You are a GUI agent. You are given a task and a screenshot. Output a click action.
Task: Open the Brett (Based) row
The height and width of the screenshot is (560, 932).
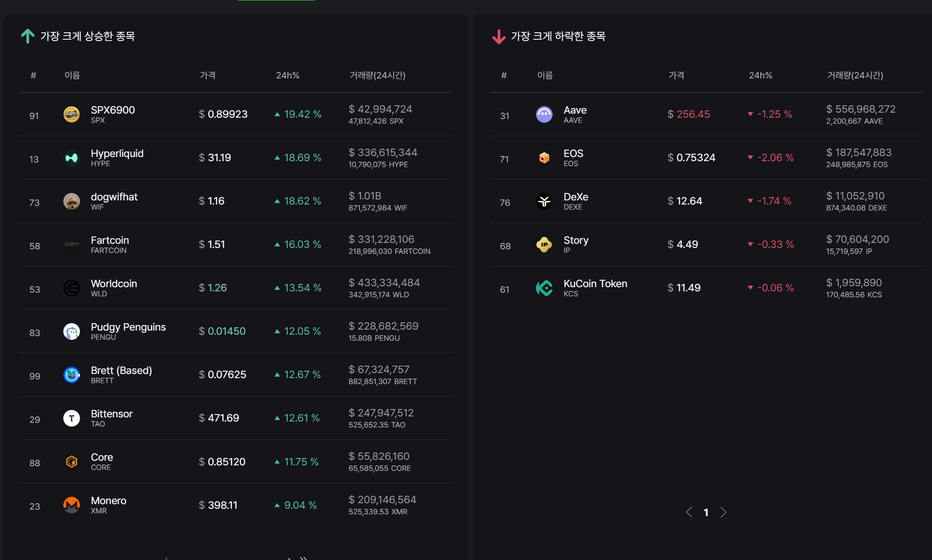tap(236, 375)
